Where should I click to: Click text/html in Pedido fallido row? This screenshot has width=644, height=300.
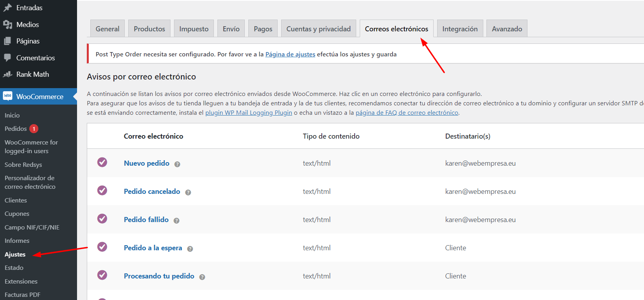[317, 220]
